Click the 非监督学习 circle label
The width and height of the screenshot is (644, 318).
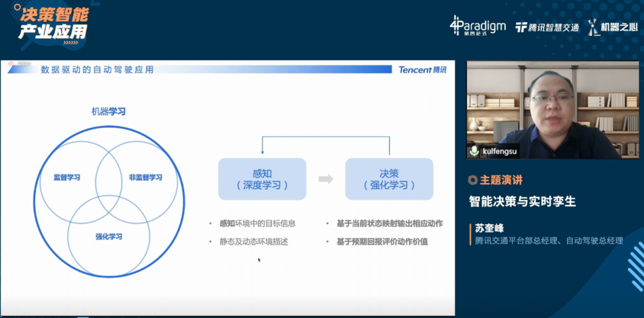145,177
